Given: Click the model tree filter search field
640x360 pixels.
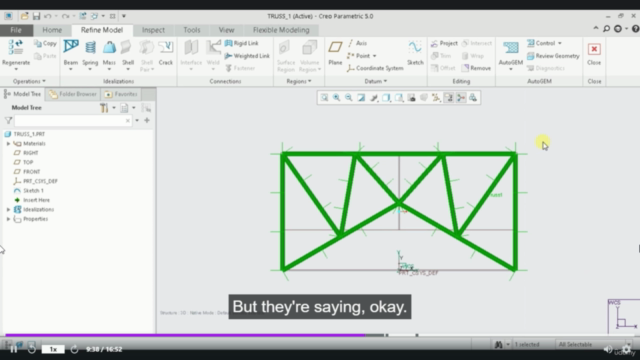Looking at the screenshot, I should coord(73,121).
